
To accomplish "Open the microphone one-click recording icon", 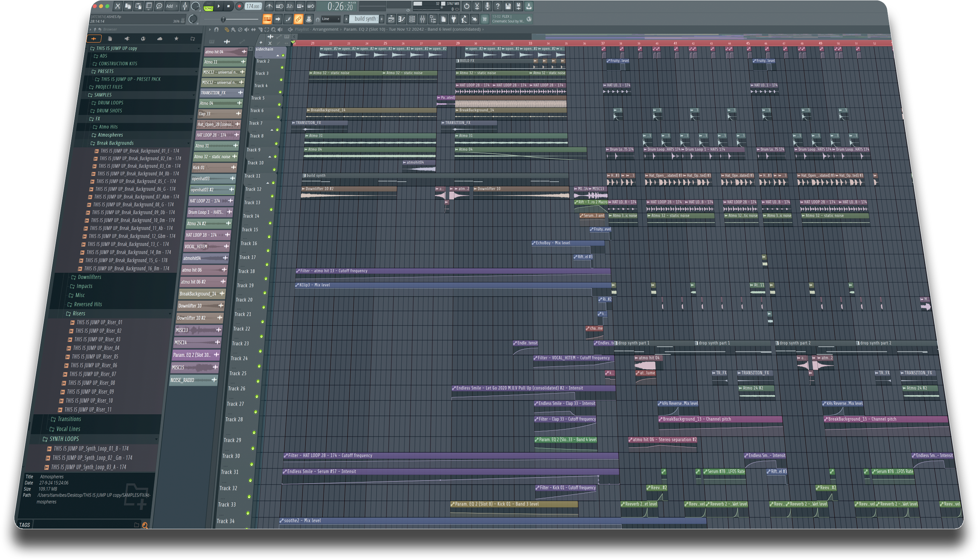I will tap(487, 6).
